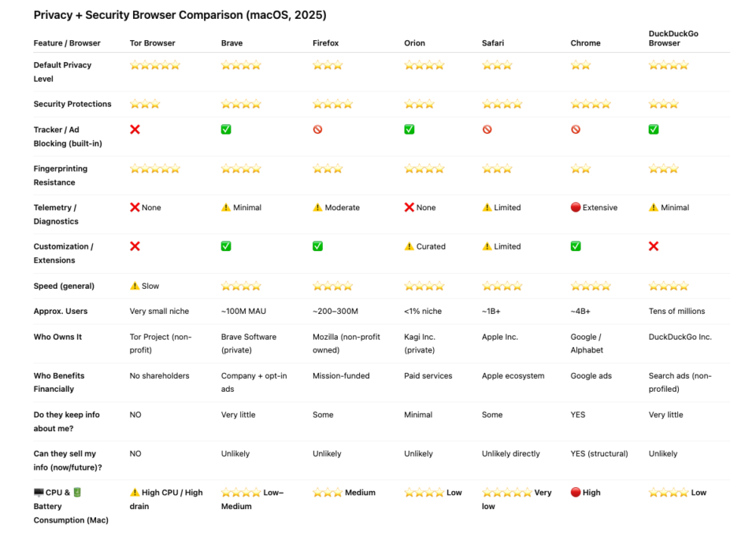Viewport: 756px width, 543px height.
Task: Click the warning icon next to Tor's "Slow"
Action: point(135,286)
